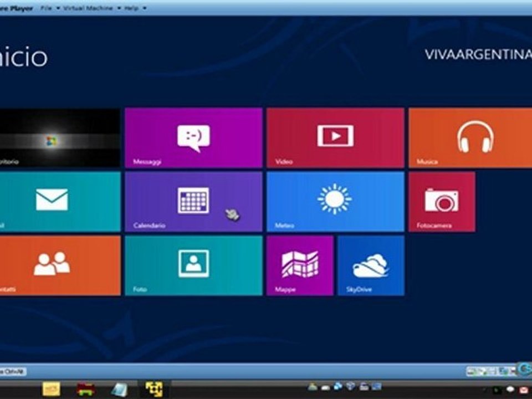Open the Meteo weather tile
Screen dimensions: 532x399
(x=335, y=202)
